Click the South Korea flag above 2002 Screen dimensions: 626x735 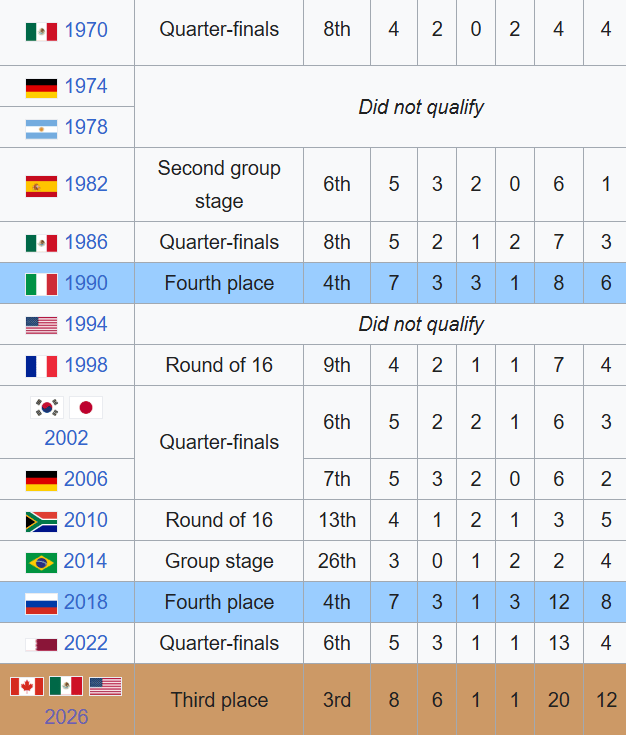point(47,407)
